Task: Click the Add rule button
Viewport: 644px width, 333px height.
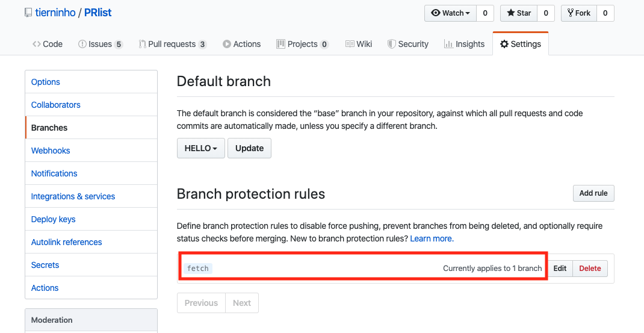Action: pyautogui.click(x=593, y=193)
